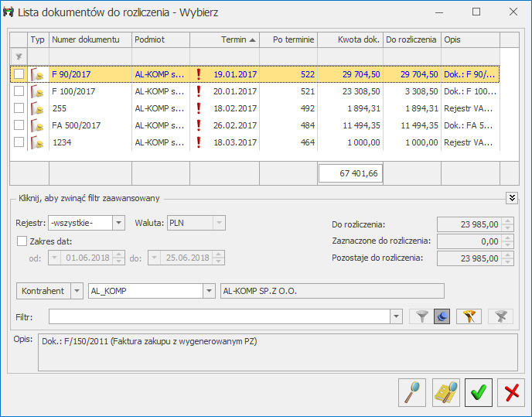Screen dimensions: 532x417
Task: Click the filter row funnel icon in grid
Action: [19, 56]
